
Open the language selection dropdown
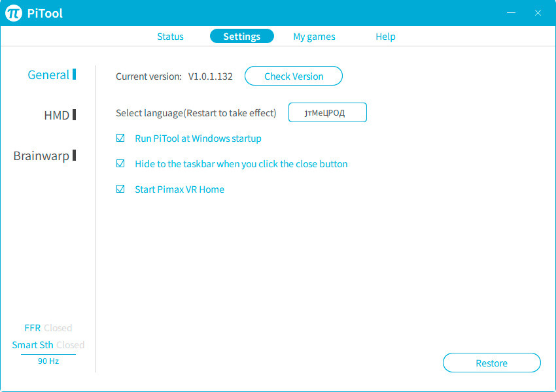tap(328, 112)
